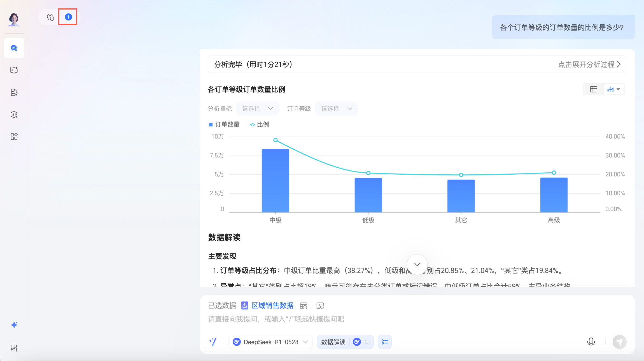Open the apps grid sidebar icon
644x361 pixels.
tap(14, 136)
